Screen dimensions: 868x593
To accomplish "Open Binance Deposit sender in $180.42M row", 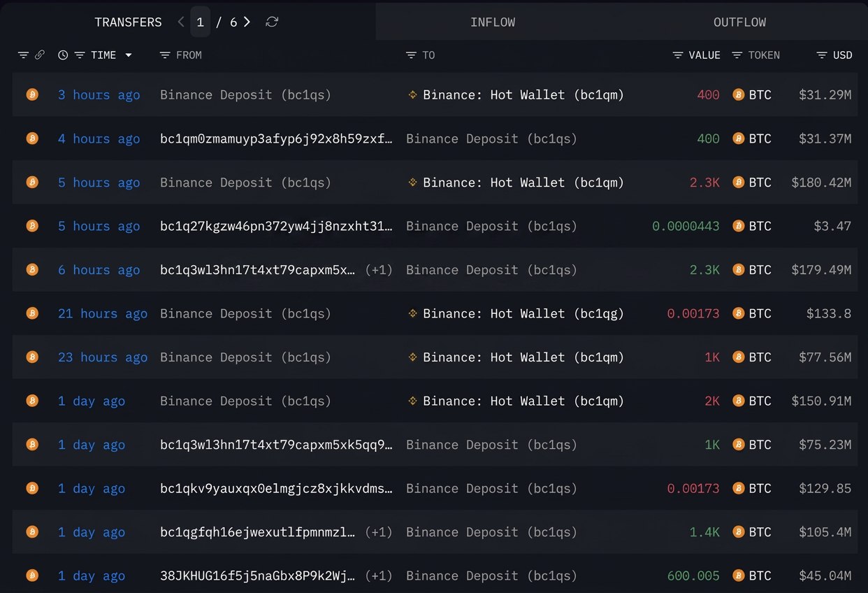I will coord(245,182).
